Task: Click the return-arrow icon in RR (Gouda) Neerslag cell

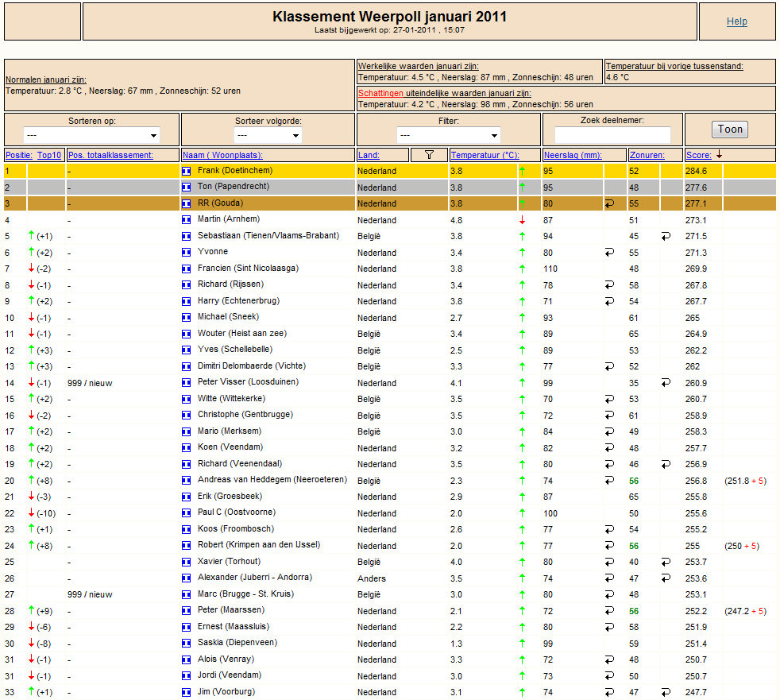Action: (x=609, y=203)
